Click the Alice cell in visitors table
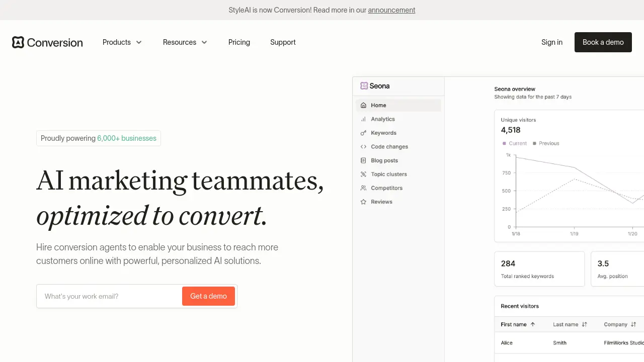Image resolution: width=644 pixels, height=362 pixels. click(507, 343)
